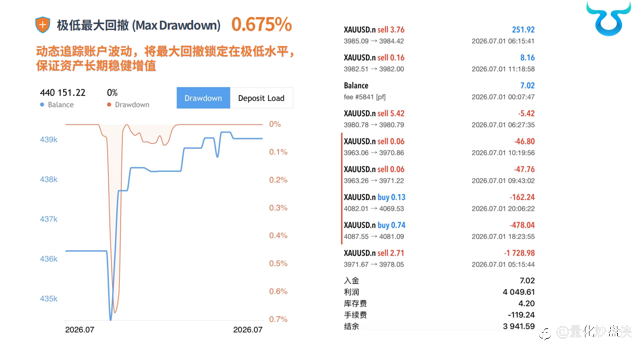Click the orange shield plus icon

point(42,25)
